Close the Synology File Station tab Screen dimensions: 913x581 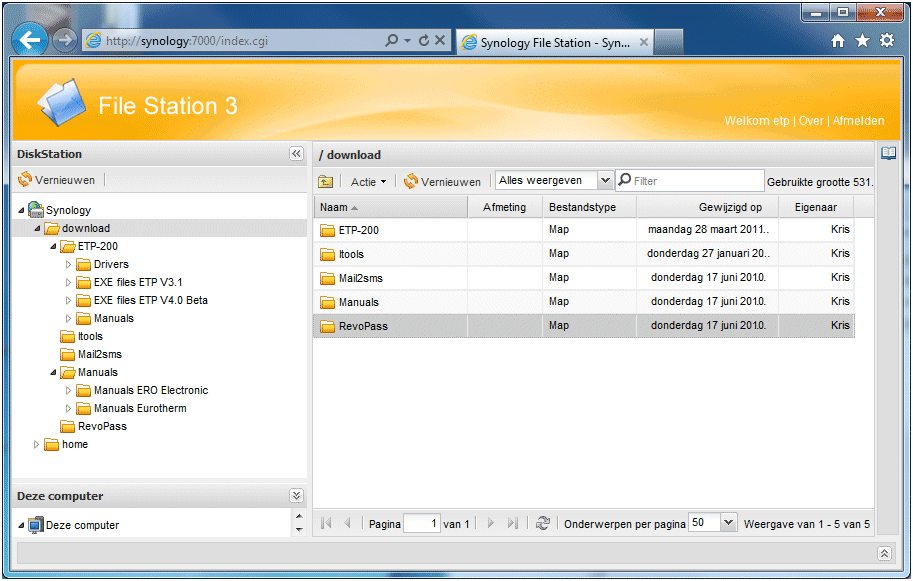643,42
